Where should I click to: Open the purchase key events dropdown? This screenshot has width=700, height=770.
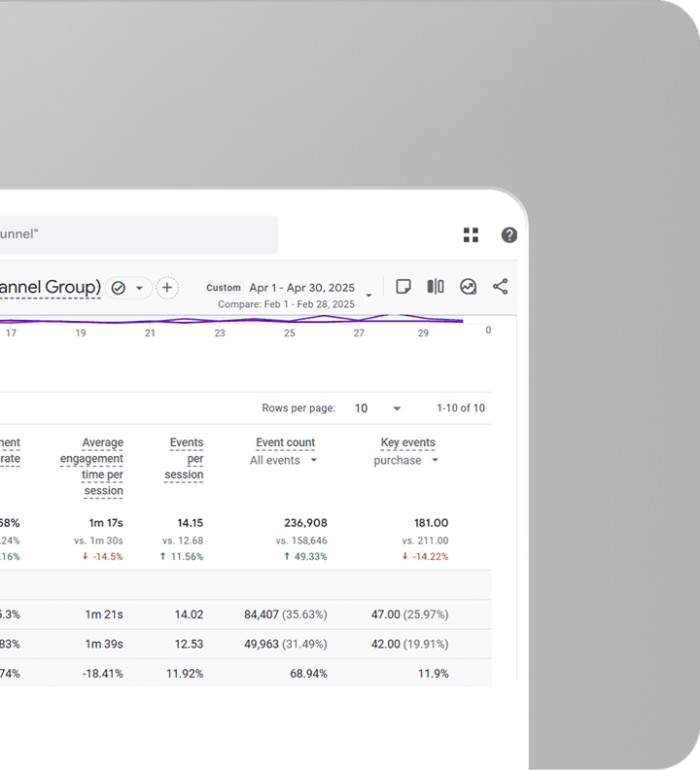[x=405, y=460]
